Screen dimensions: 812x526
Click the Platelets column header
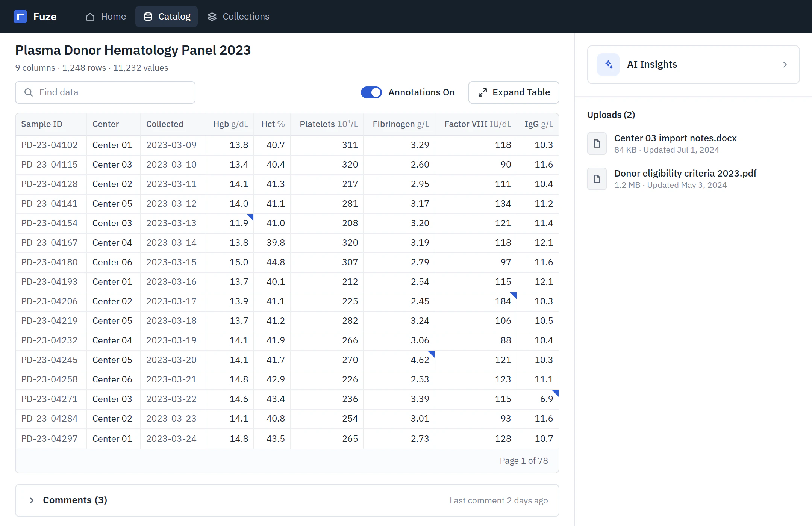click(327, 124)
